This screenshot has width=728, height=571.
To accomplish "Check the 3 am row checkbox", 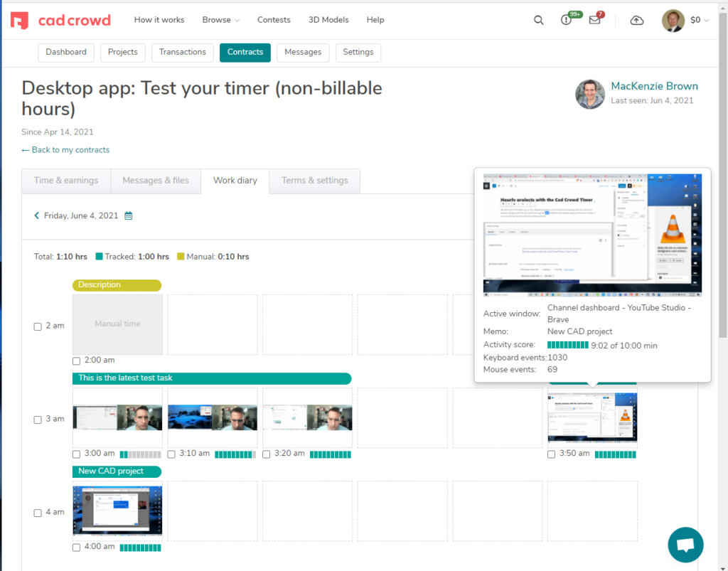I will 37,419.
